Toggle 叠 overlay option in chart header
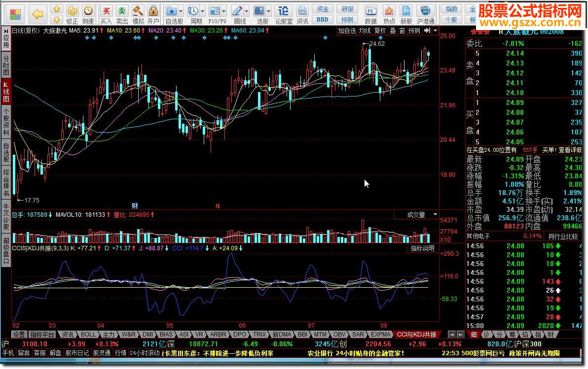 [393, 31]
